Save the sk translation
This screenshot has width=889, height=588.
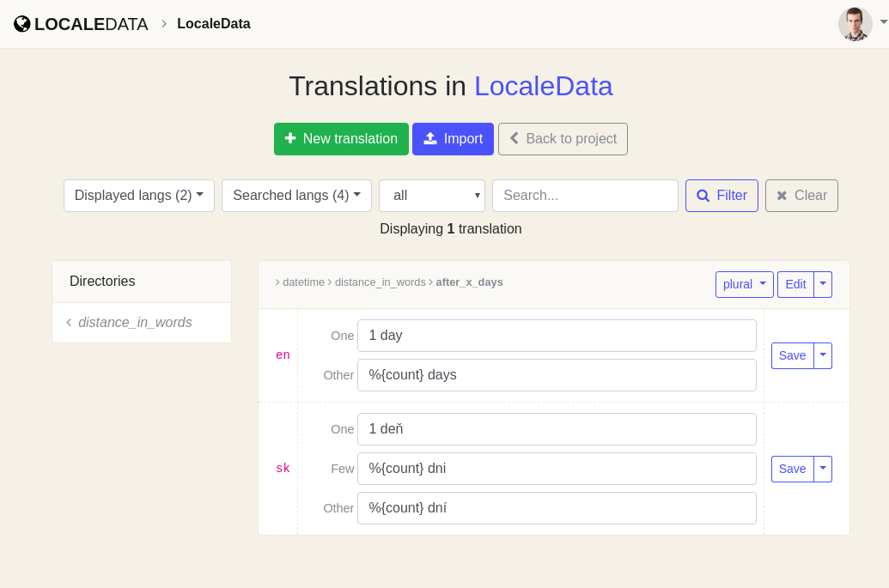tap(793, 469)
